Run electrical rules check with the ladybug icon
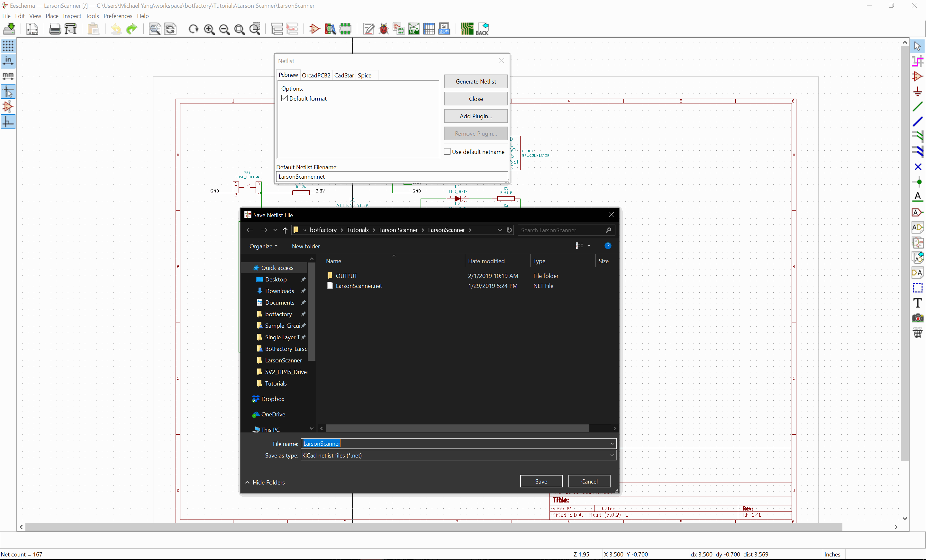This screenshot has height=560, width=926. [x=384, y=29]
